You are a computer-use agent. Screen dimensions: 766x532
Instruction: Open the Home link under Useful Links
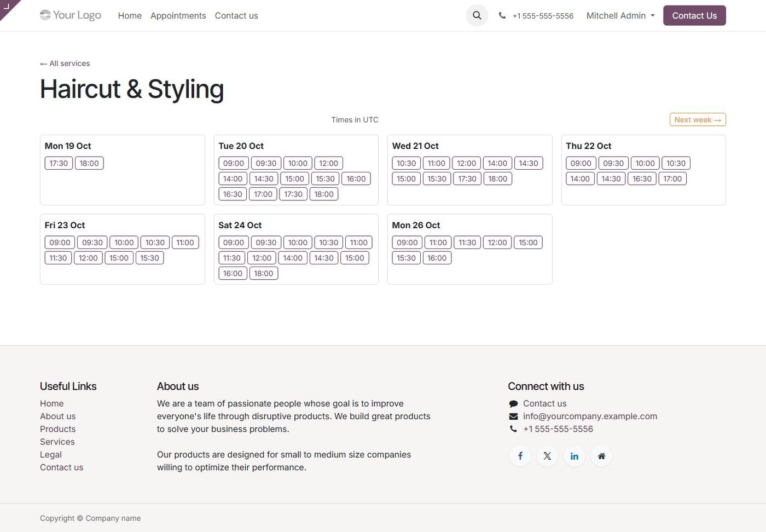(52, 403)
